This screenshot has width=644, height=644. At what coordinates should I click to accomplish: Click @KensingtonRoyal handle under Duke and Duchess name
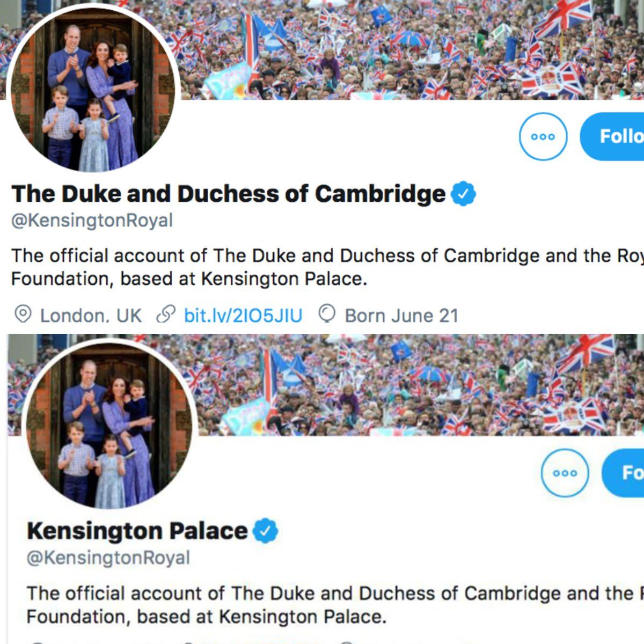[92, 221]
